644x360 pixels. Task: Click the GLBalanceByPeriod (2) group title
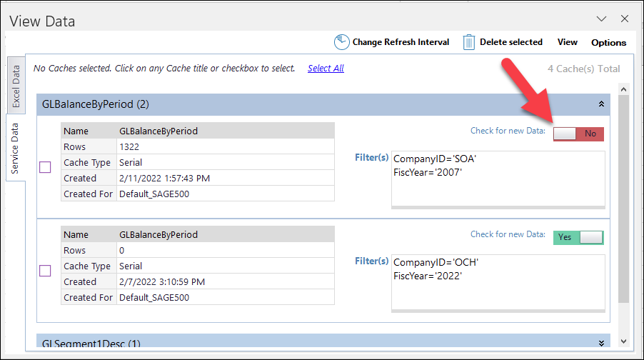coord(95,104)
